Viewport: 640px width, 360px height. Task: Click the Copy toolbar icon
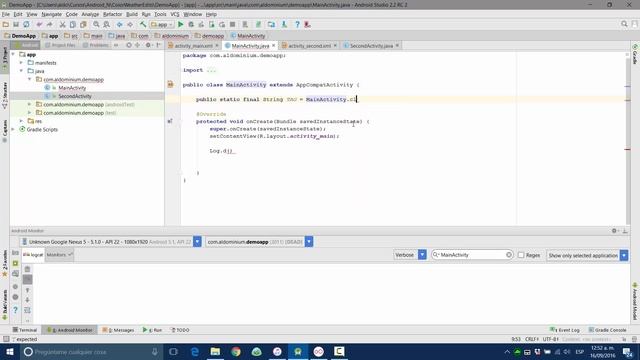pyautogui.click(x=73, y=24)
